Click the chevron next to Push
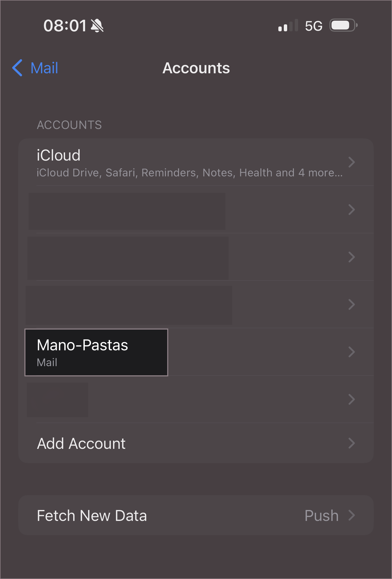The height and width of the screenshot is (579, 392). (352, 515)
